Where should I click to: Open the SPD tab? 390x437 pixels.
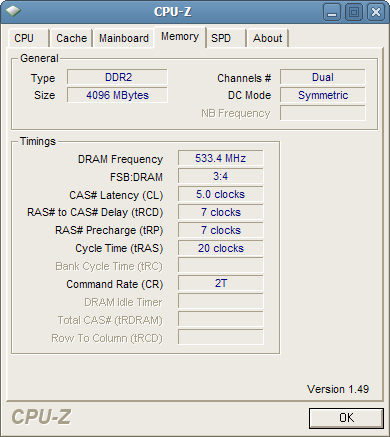226,38
